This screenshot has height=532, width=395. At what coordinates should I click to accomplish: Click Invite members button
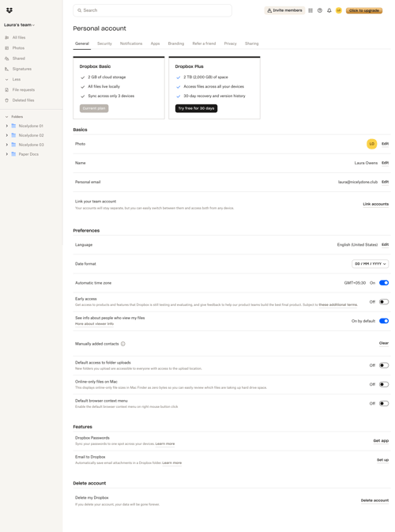point(284,10)
